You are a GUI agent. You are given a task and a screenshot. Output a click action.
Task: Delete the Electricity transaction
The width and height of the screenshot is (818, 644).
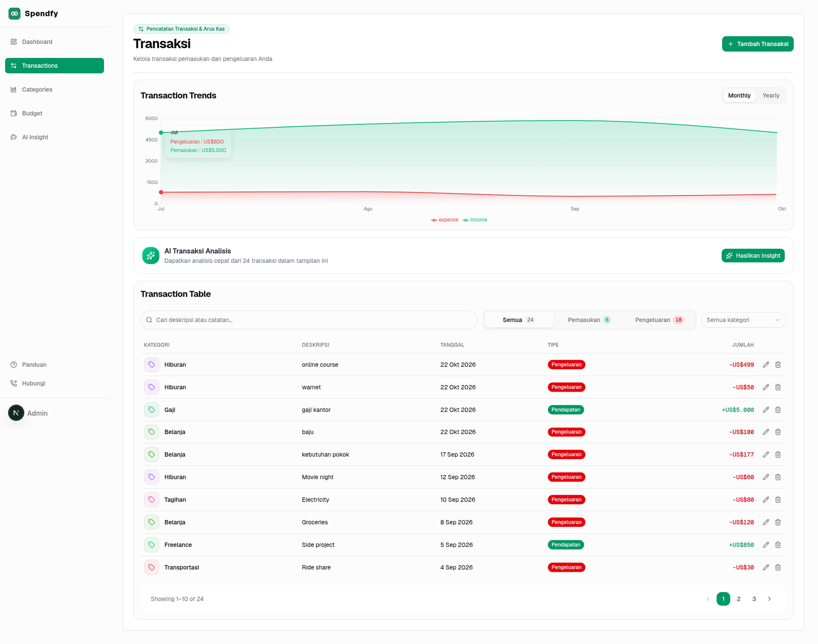[x=778, y=500]
